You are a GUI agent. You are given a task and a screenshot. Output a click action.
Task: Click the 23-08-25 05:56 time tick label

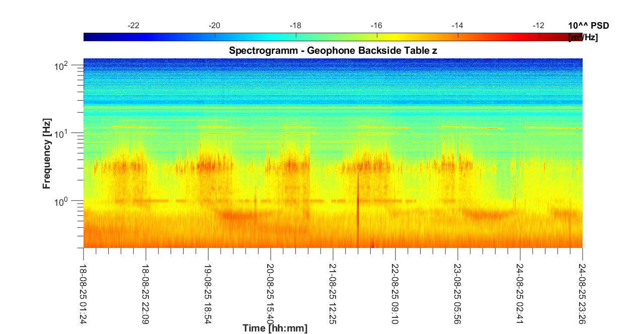458,287
